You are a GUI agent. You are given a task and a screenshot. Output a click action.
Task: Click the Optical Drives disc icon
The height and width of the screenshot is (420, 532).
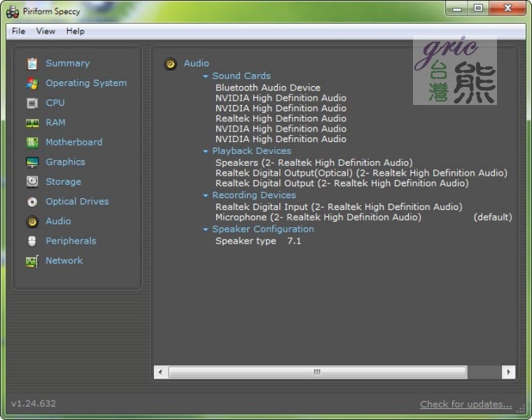tap(32, 202)
